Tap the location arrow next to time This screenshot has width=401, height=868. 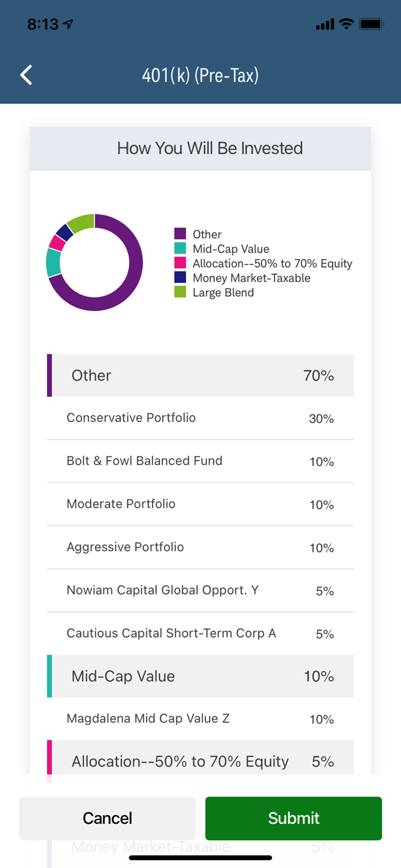(x=68, y=24)
